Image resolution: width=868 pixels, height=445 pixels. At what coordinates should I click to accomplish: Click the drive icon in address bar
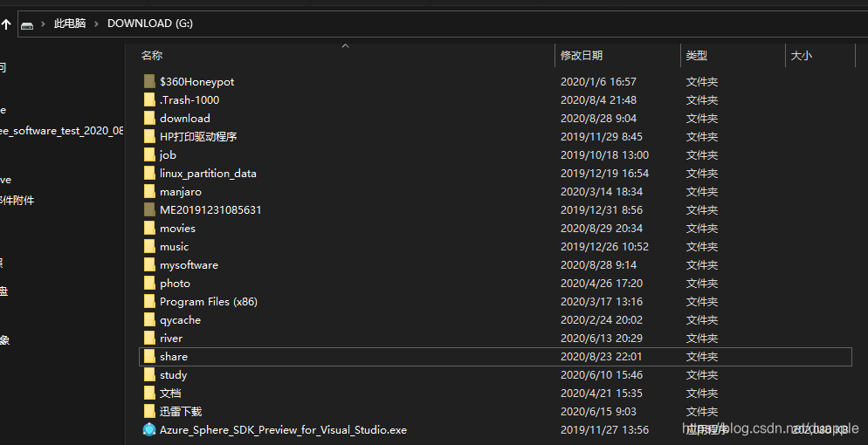click(26, 24)
